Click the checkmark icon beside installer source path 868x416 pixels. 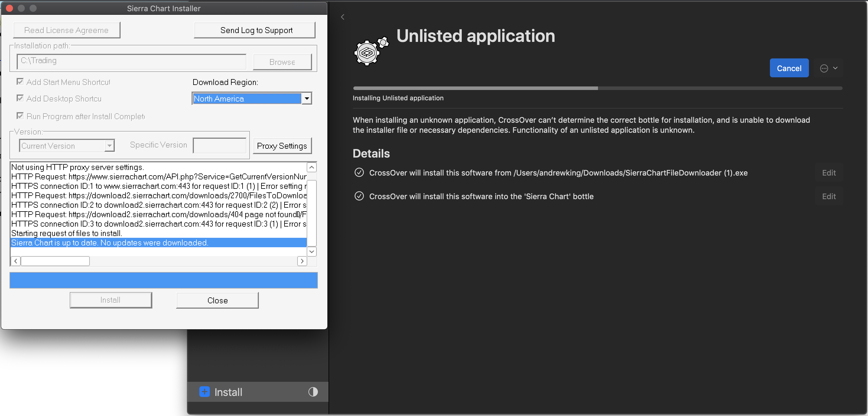[x=359, y=173]
